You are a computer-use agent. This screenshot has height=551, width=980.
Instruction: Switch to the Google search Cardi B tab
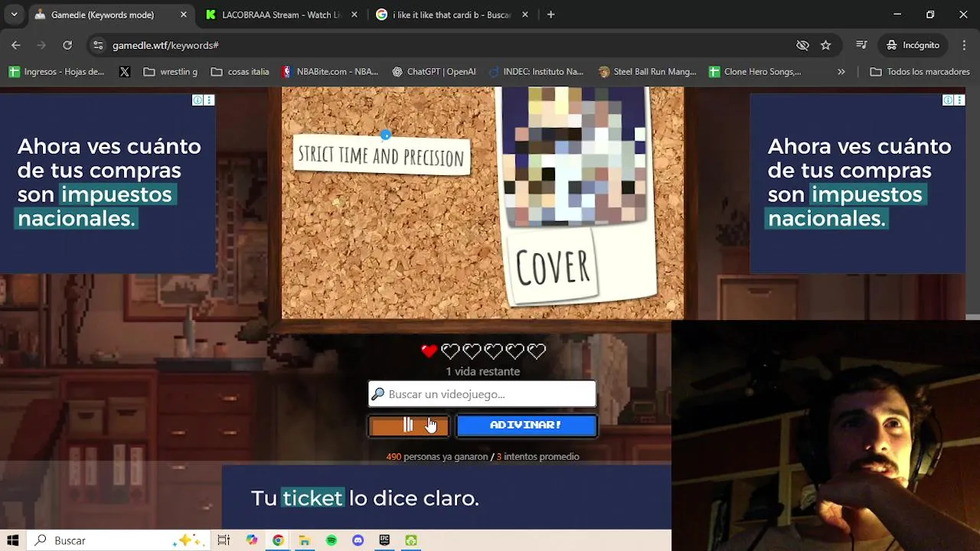[x=452, y=15]
